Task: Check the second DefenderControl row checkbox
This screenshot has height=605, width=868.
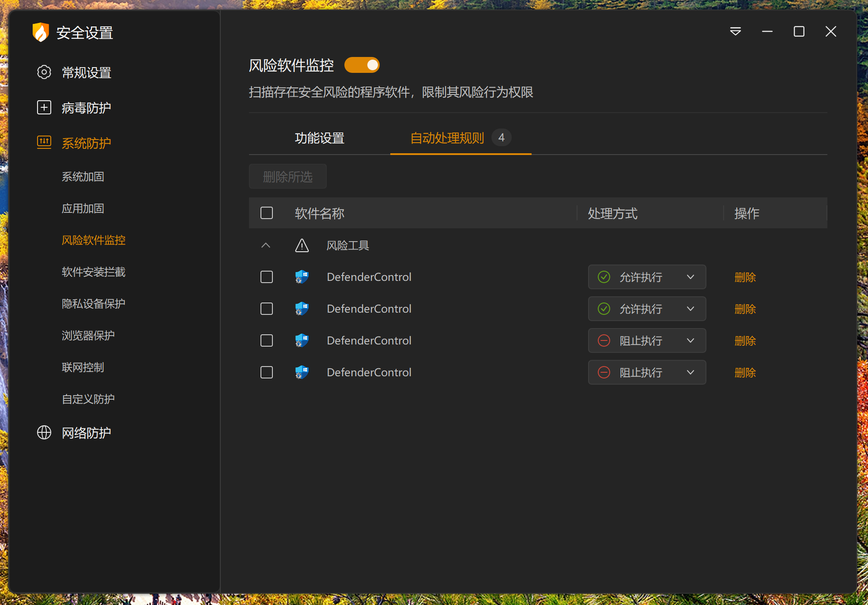Action: click(x=267, y=309)
